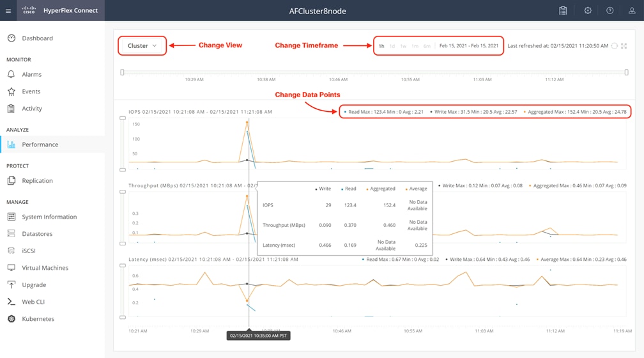
Task: Open the Feb 15, 2021 date range picker
Action: pyautogui.click(x=469, y=45)
